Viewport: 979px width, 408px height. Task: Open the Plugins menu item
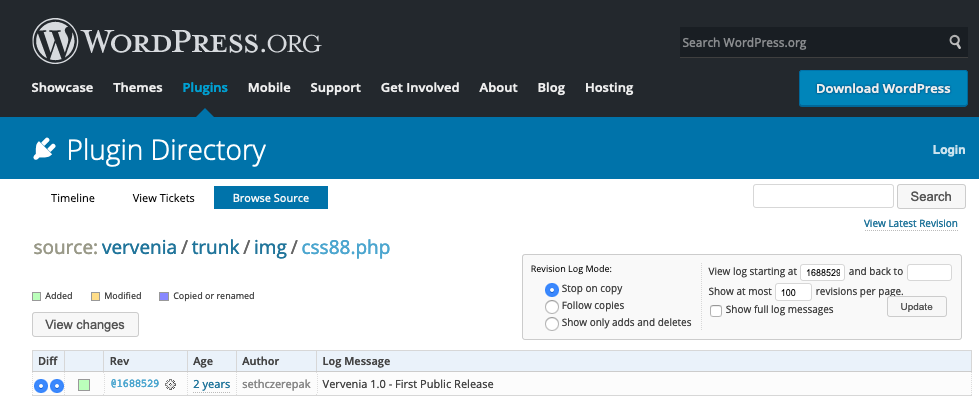click(x=205, y=87)
